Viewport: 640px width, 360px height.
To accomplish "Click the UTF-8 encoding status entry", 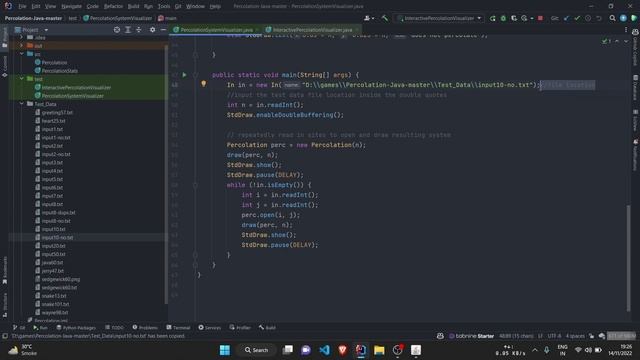I will [x=554, y=336].
